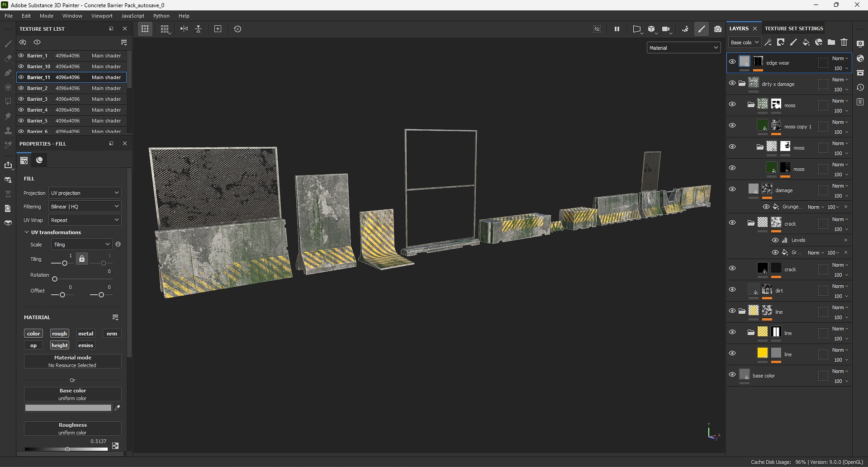Open the Edit menu
This screenshot has height=467, width=868.
(26, 16)
